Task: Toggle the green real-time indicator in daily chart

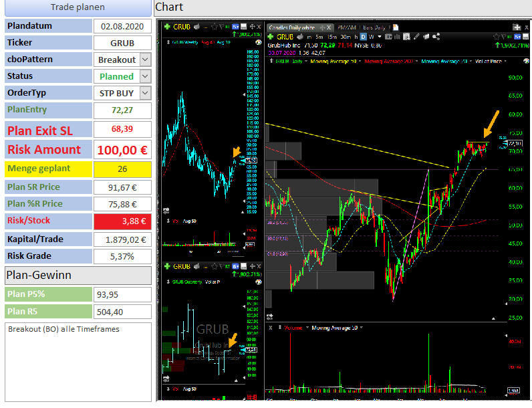Action: click(x=510, y=36)
